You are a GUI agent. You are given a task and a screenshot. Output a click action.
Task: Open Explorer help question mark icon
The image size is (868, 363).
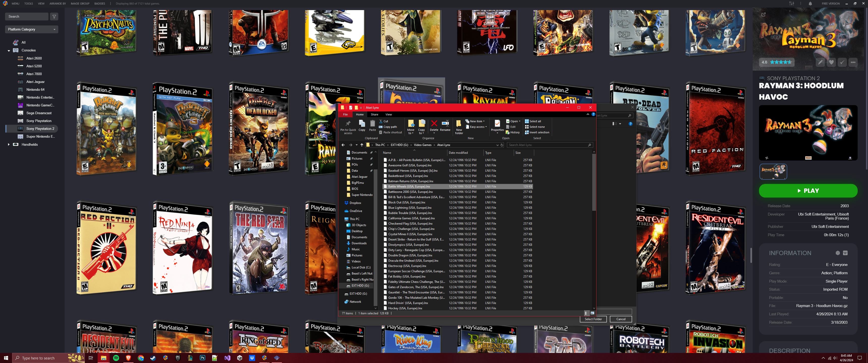(593, 114)
